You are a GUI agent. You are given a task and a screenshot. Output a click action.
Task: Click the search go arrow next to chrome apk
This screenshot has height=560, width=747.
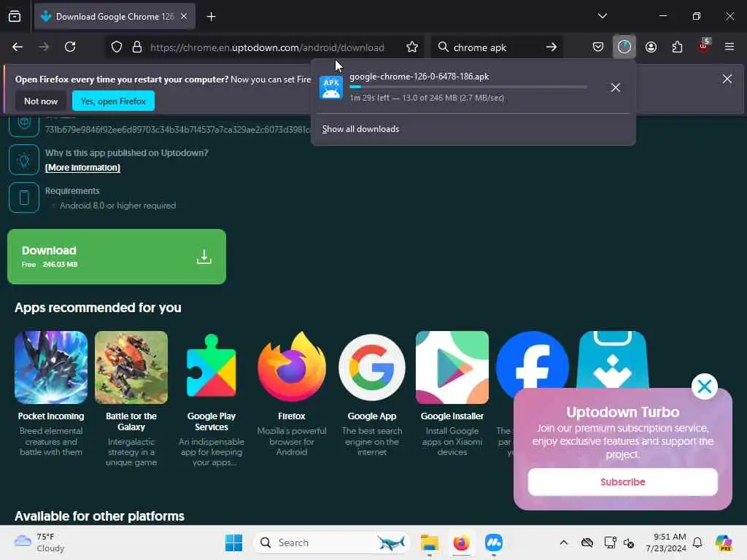click(x=551, y=47)
